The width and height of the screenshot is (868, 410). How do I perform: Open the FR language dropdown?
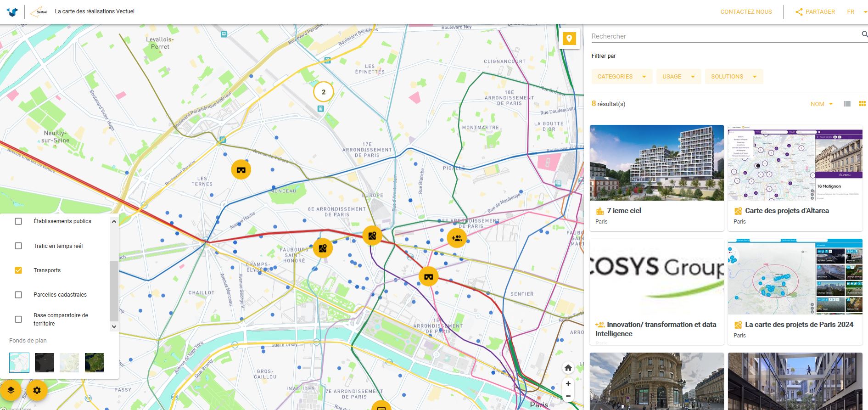coord(857,12)
